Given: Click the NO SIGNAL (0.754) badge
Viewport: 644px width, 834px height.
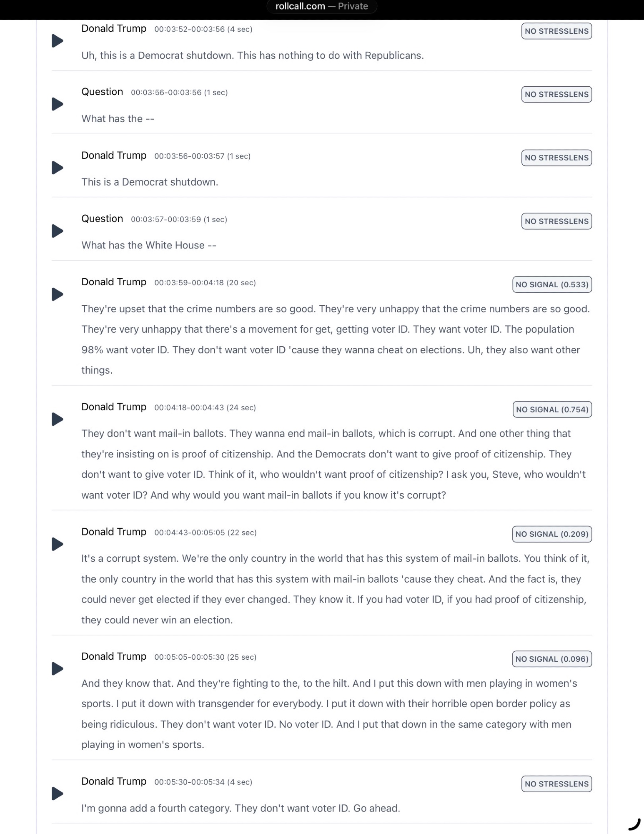Looking at the screenshot, I should tap(552, 409).
